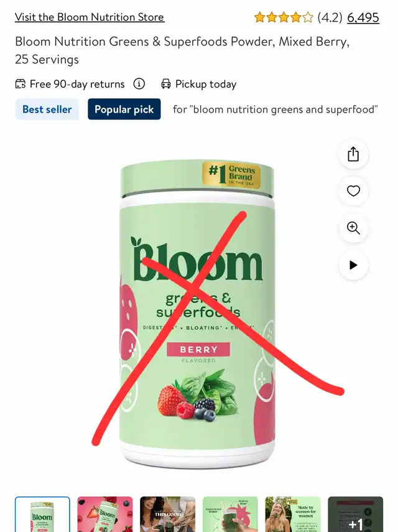View the green smoothie glass thumbnail
The width and height of the screenshot is (398, 532).
pos(230,515)
